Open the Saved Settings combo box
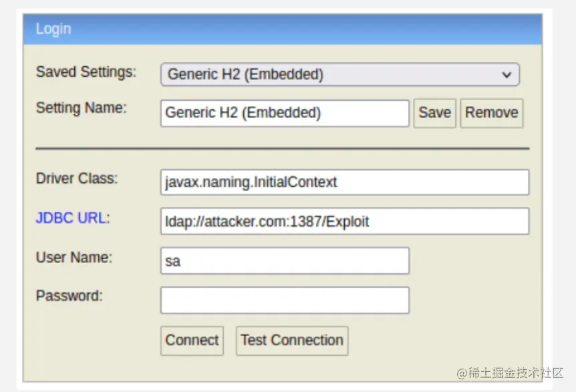 (340, 75)
